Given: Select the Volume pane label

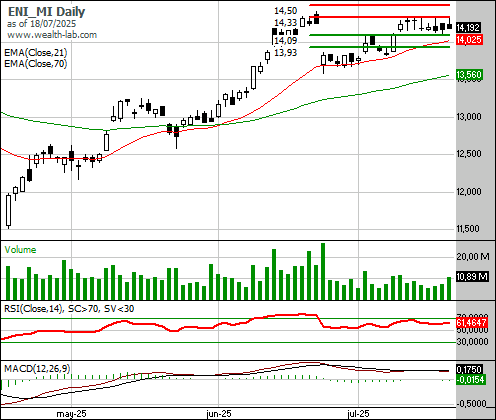Looking at the screenshot, I should [x=20, y=250].
